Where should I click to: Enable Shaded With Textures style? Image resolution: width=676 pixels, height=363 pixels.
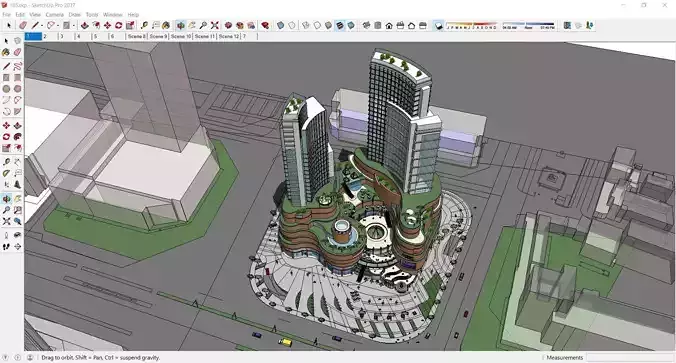340,25
